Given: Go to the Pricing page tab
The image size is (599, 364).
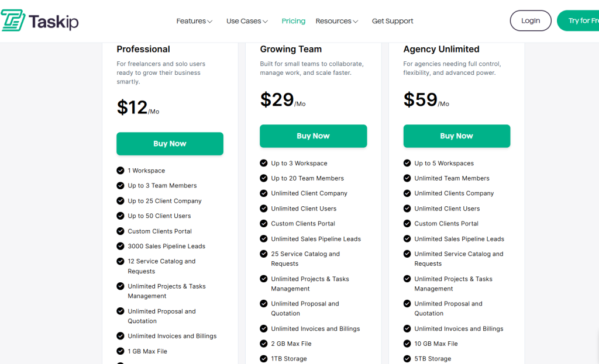Looking at the screenshot, I should point(293,21).
